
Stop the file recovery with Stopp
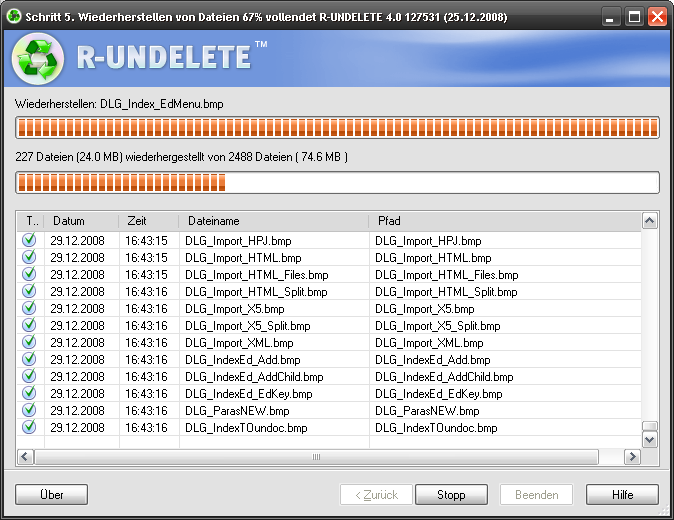tap(451, 495)
